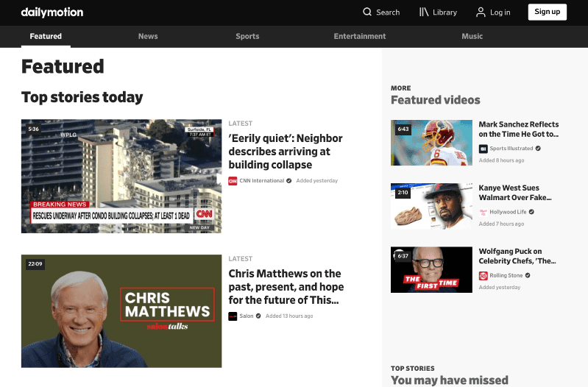Visit the CNN International channel name

[x=262, y=181]
